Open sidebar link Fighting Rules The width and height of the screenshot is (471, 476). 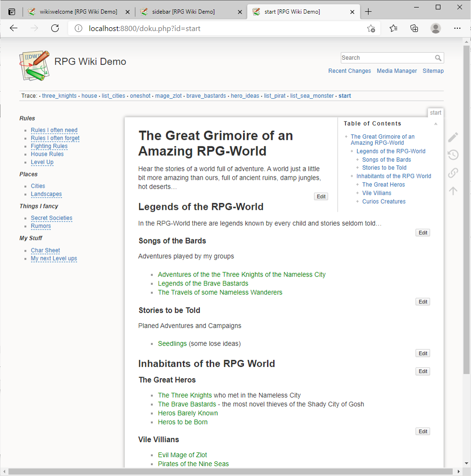pyautogui.click(x=49, y=146)
